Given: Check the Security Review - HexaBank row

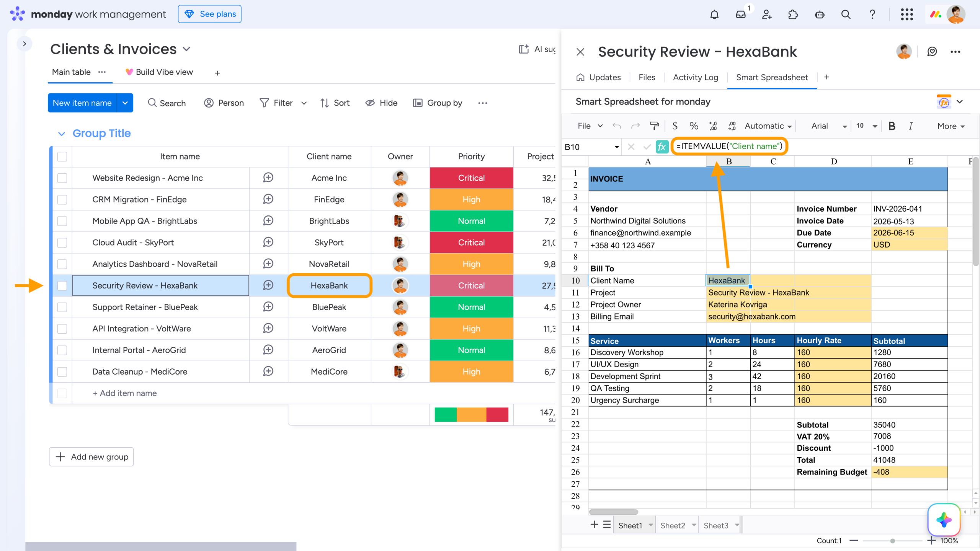Looking at the screenshot, I should point(62,285).
